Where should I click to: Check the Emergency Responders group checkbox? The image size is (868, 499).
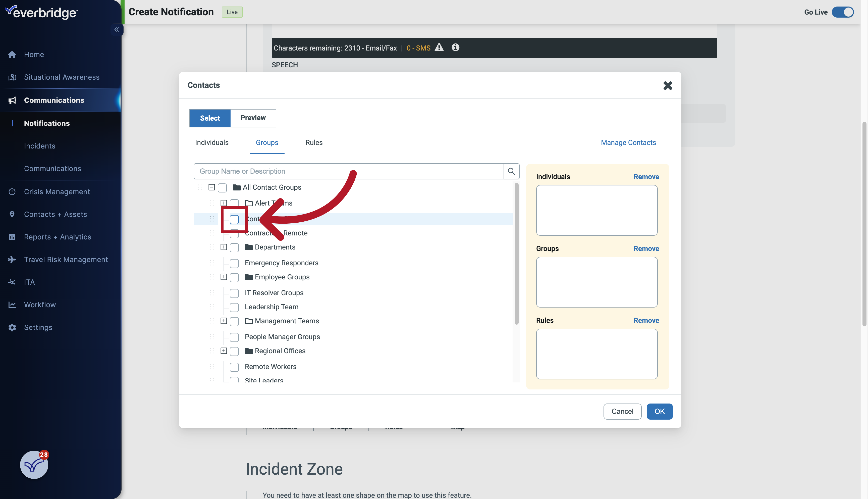234,263
